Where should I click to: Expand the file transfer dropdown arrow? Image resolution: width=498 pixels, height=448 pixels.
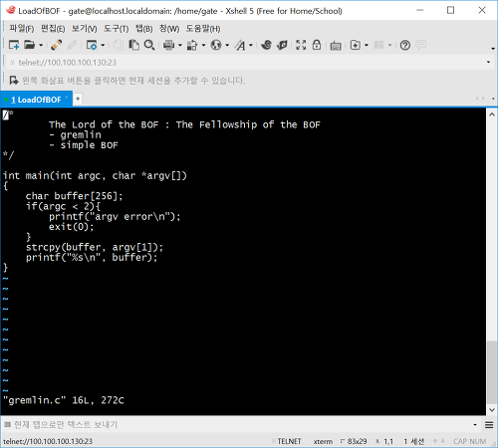[203, 45]
